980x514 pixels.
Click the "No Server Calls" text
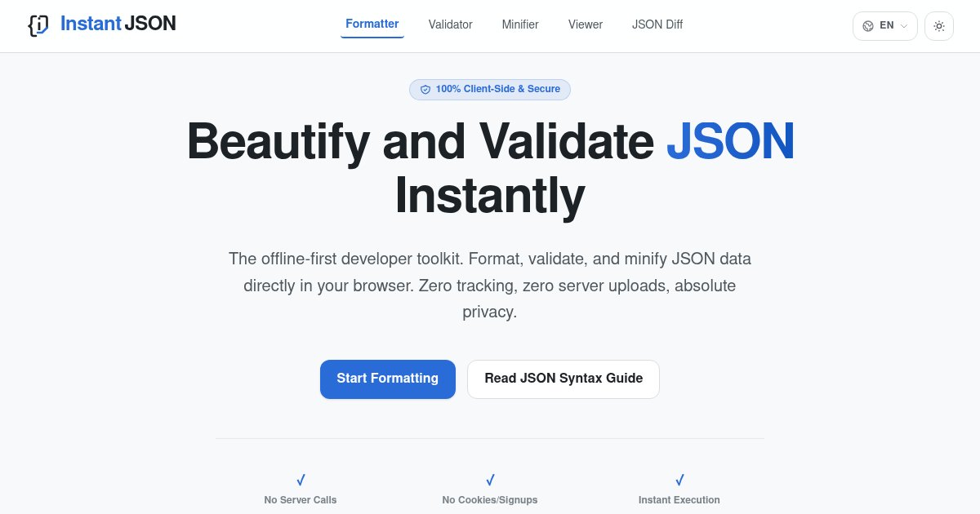click(x=301, y=499)
